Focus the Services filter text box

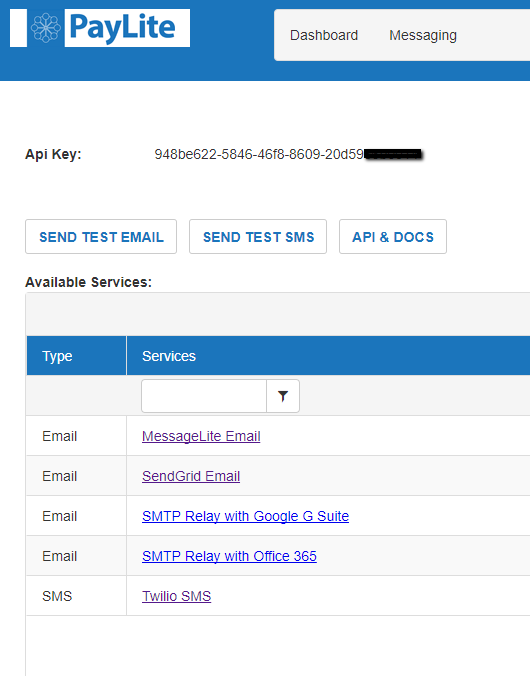click(204, 396)
